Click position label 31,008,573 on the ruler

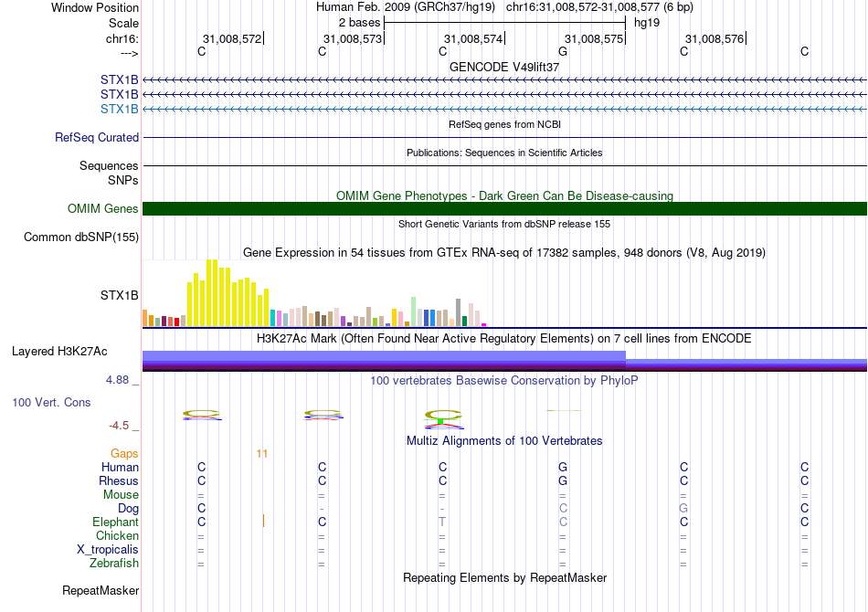[353, 38]
